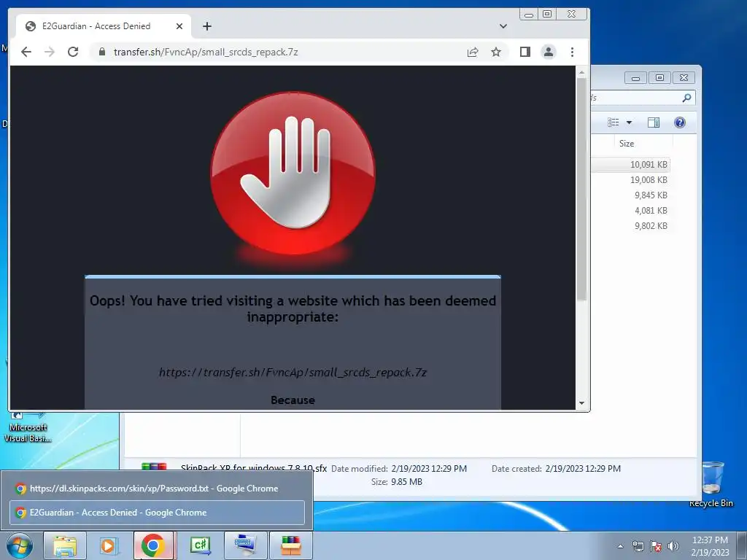Expand Chrome tab search chevron
The height and width of the screenshot is (560, 747).
coord(503,26)
